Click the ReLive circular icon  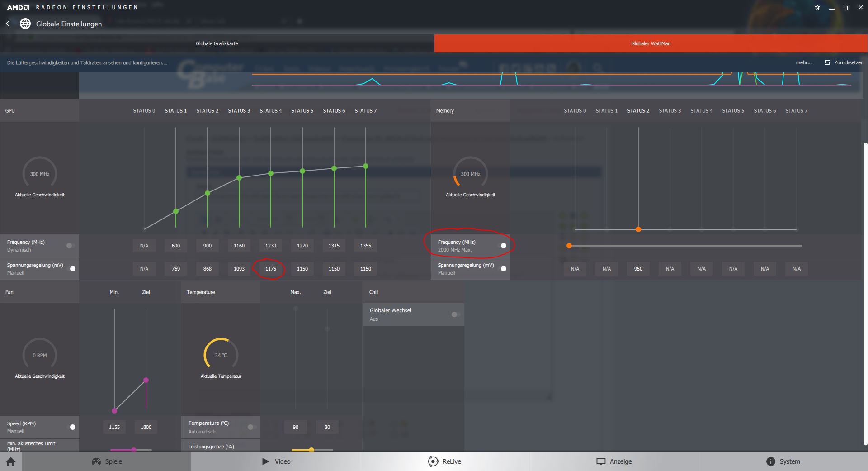click(x=433, y=461)
